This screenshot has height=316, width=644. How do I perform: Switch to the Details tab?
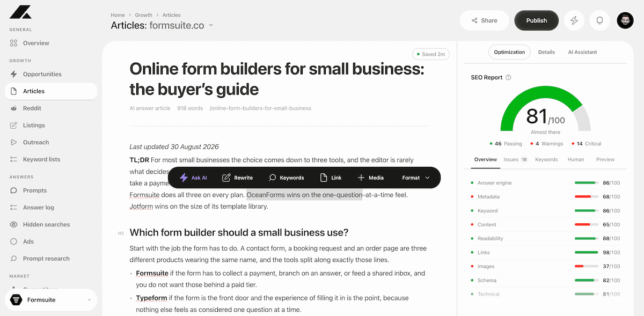(546, 52)
